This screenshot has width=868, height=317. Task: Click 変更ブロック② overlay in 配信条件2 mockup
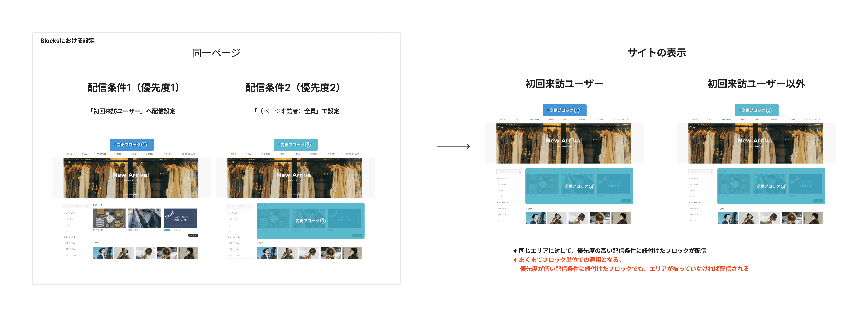(x=295, y=145)
